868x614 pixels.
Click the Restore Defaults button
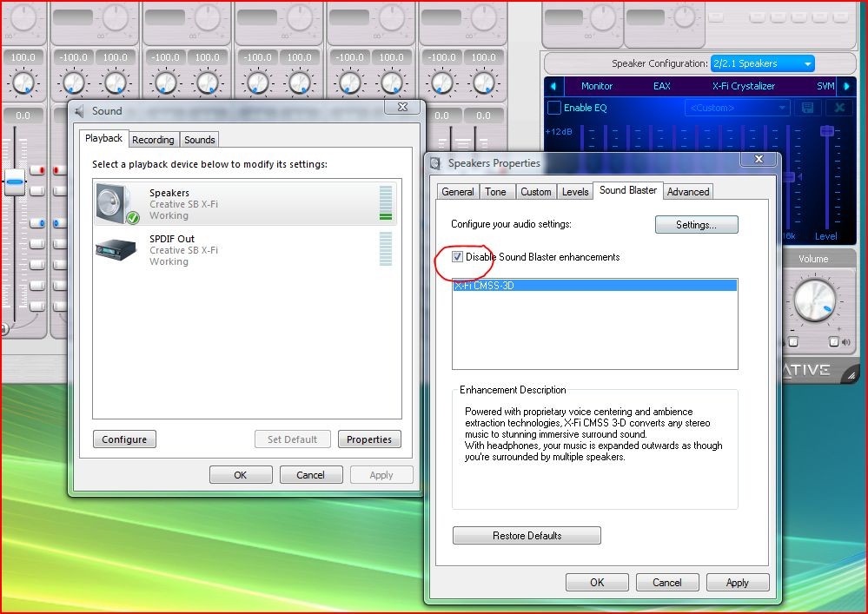[x=527, y=536]
